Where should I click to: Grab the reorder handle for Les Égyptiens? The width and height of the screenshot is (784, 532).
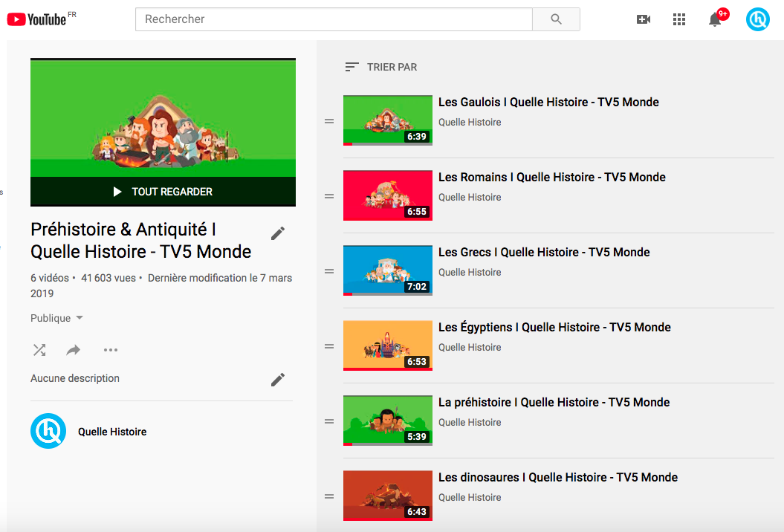(x=329, y=346)
